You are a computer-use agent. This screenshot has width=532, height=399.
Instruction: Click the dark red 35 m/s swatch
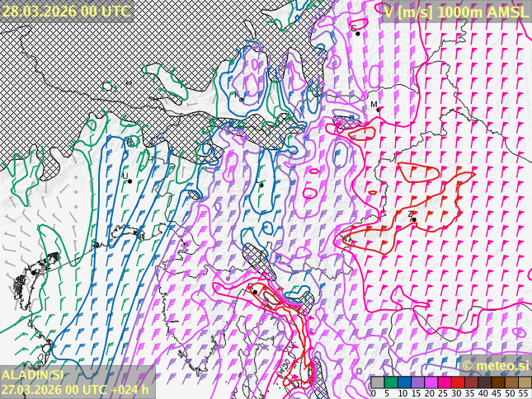[x=471, y=383]
